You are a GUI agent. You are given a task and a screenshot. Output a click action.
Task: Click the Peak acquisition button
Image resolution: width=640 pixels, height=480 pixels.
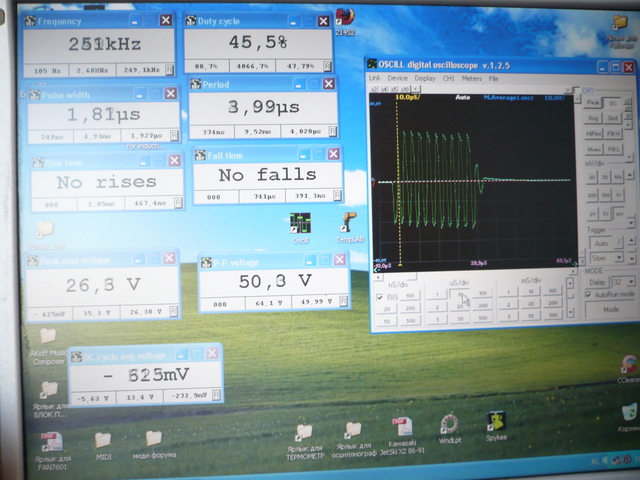click(x=592, y=102)
